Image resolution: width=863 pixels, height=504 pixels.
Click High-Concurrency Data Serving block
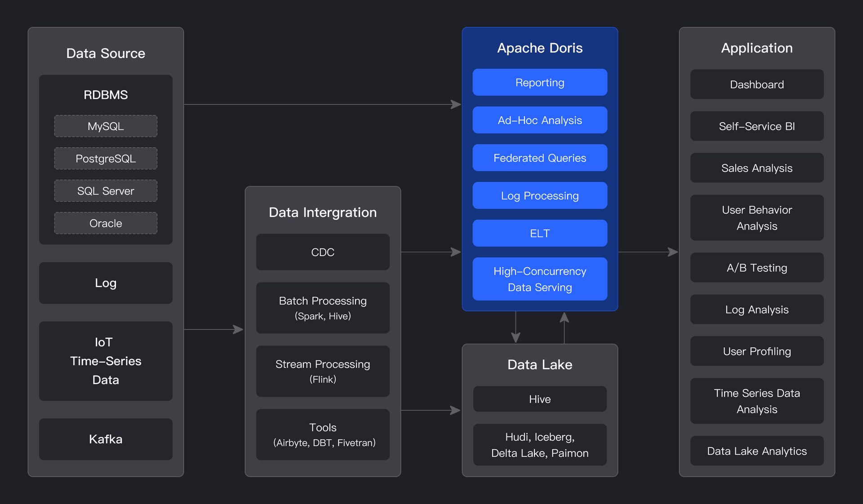[540, 279]
